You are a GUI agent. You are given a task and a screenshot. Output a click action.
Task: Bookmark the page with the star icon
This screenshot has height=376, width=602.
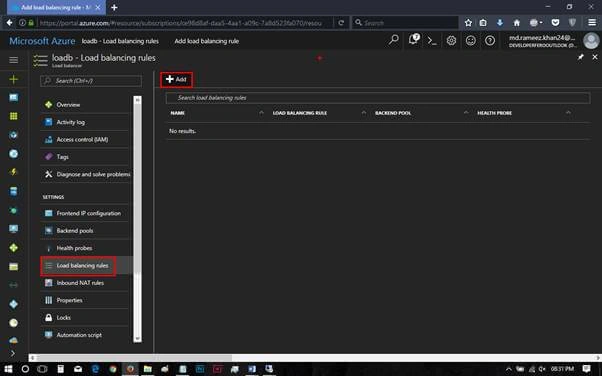(x=468, y=23)
